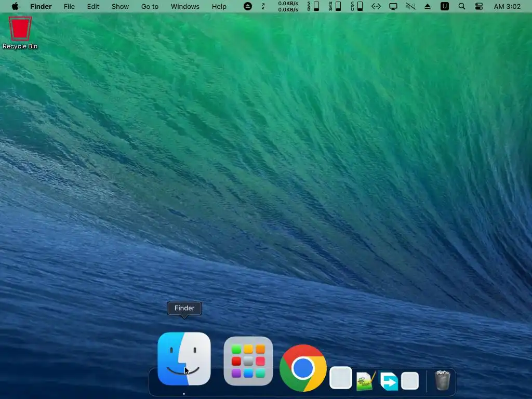
Task: Click the blank white dock icon beside Chrome
Action: click(x=341, y=378)
